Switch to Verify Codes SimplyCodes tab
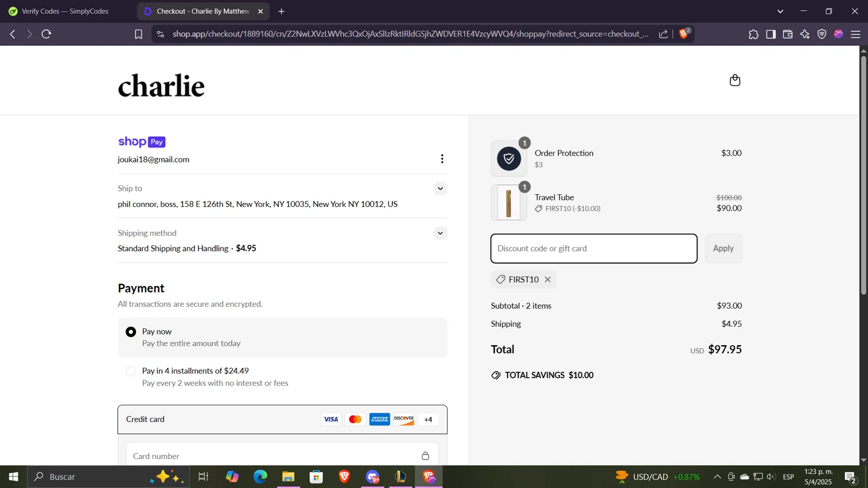This screenshot has height=488, width=868. tap(65, 11)
